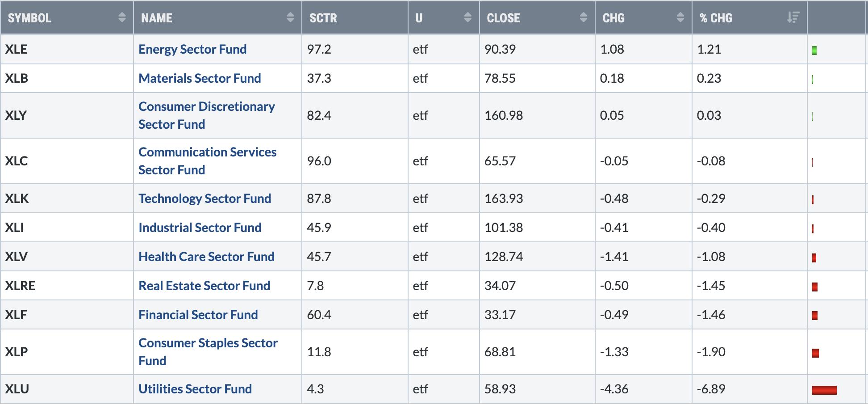Toggle % CHG descending sort icon
868x405 pixels.
click(x=793, y=18)
